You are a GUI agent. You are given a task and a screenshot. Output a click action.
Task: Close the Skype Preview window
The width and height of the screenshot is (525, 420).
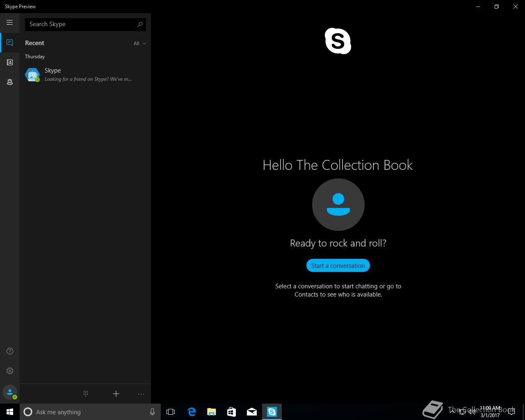point(516,7)
